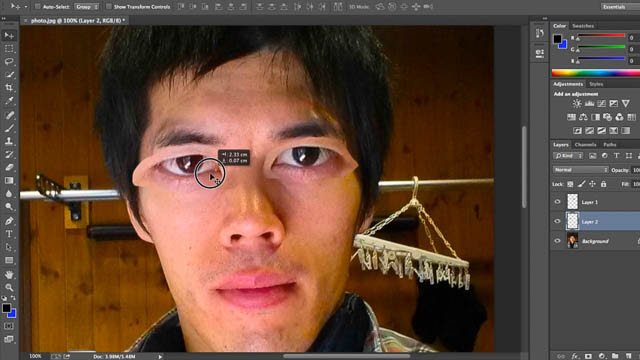The height and width of the screenshot is (360, 640).
Task: Toggle type layer filter
Action: pyautogui.click(x=617, y=156)
